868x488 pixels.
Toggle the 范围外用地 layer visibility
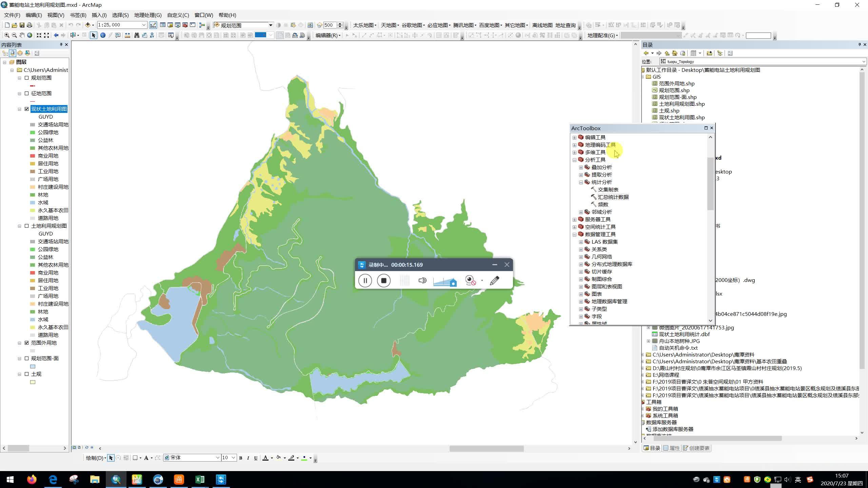tap(27, 343)
